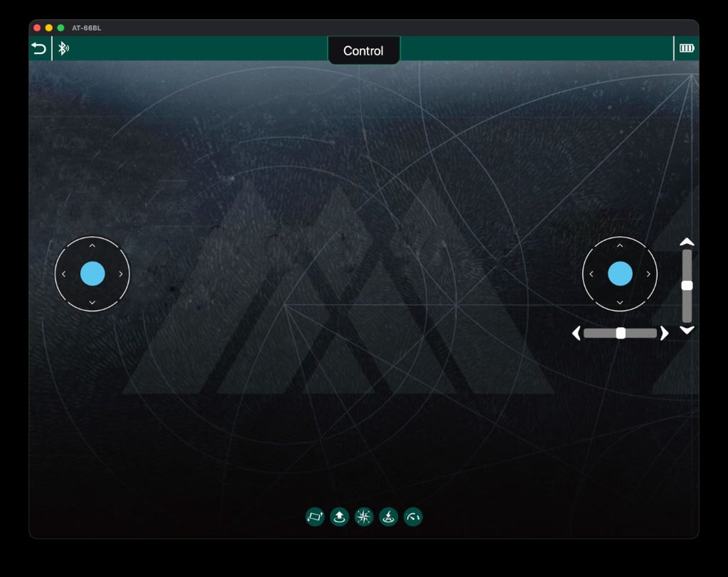Screen dimensions: 728x577
Task: Activate the flip/rotate rectangle icon
Action: click(x=315, y=517)
